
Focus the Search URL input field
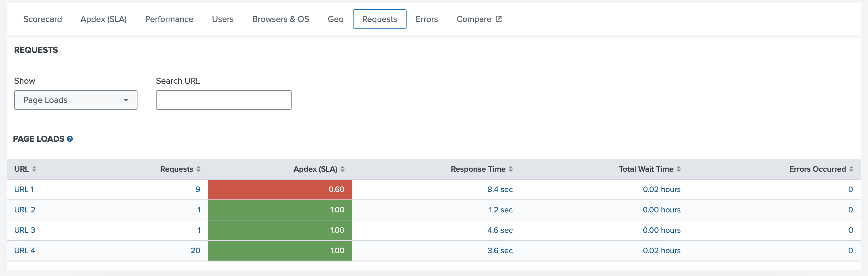pyautogui.click(x=223, y=100)
